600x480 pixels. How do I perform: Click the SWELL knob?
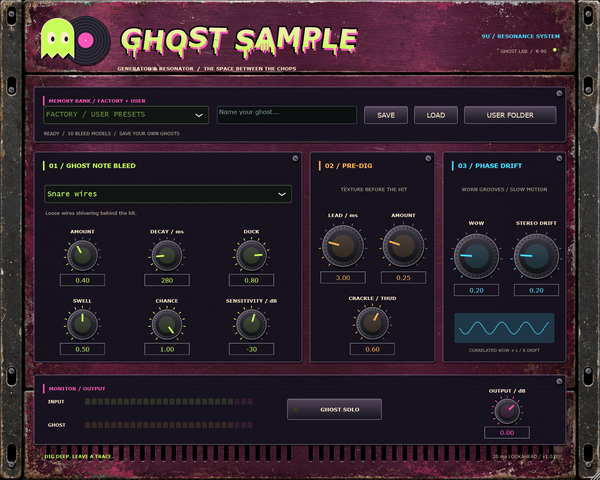pyautogui.click(x=82, y=325)
